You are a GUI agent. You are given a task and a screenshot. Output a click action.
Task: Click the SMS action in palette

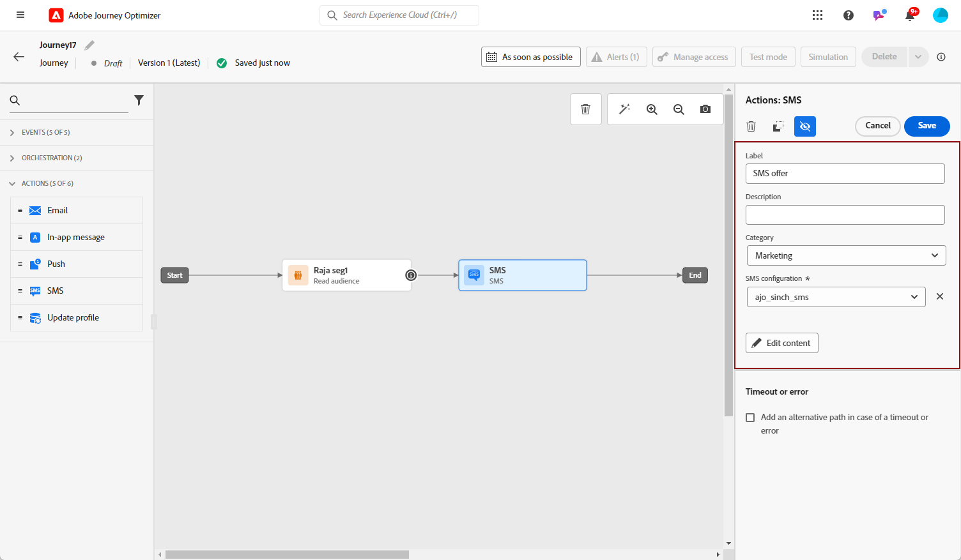tap(77, 291)
